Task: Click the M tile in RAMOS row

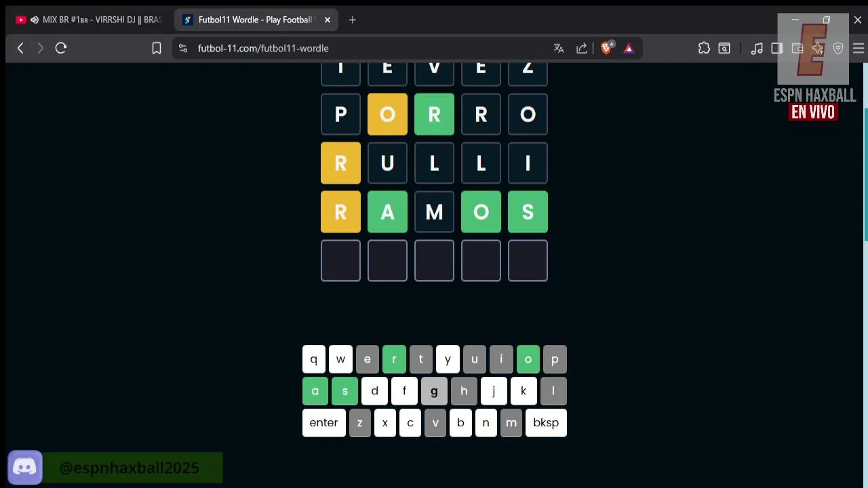Action: click(x=434, y=212)
